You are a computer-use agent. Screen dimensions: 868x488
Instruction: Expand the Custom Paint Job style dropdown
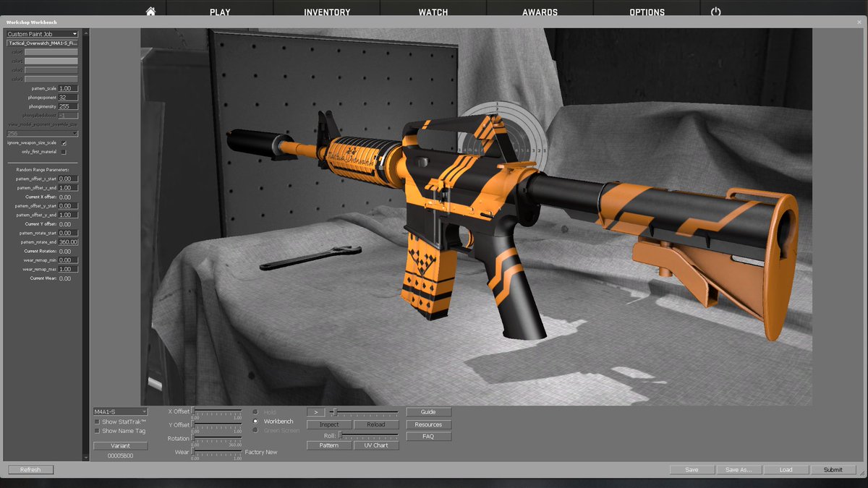[42, 34]
